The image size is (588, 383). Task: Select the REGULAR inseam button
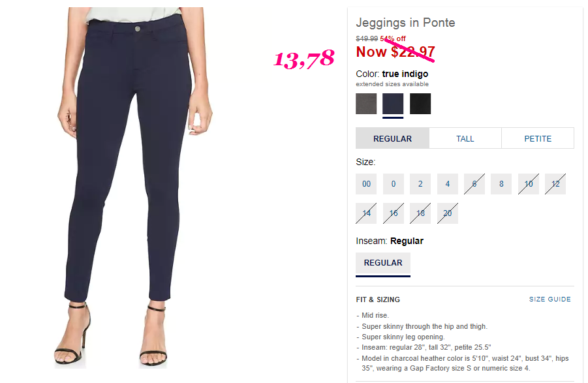tap(383, 263)
